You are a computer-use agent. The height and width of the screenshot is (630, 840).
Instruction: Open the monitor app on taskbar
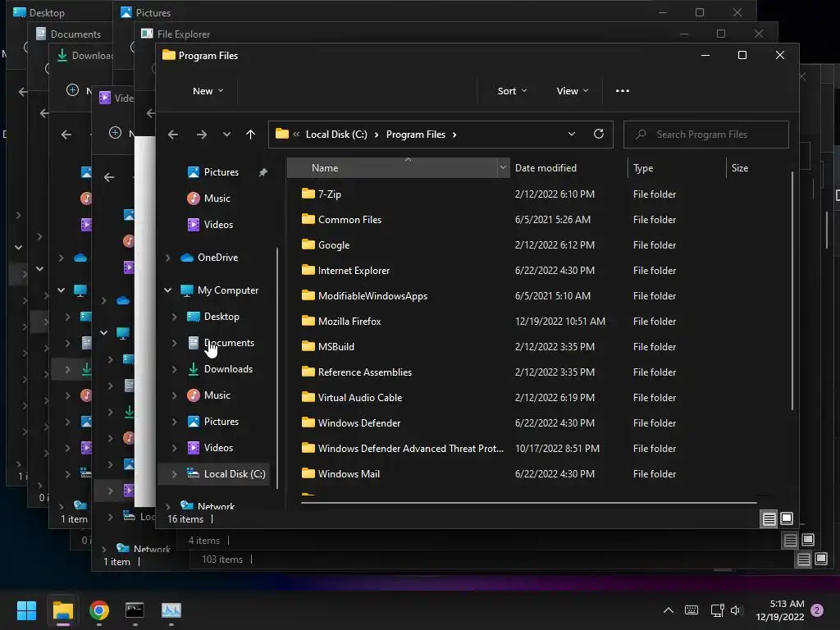pyautogui.click(x=171, y=610)
